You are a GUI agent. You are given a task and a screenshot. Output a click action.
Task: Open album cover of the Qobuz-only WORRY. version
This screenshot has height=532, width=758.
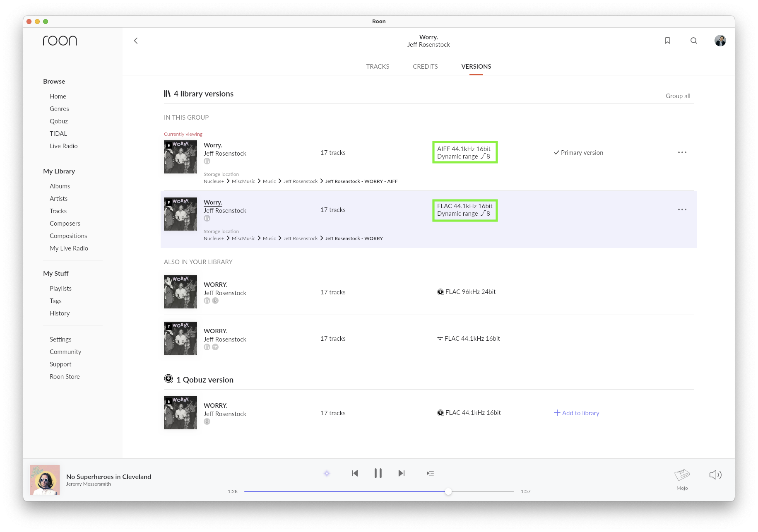pos(180,413)
